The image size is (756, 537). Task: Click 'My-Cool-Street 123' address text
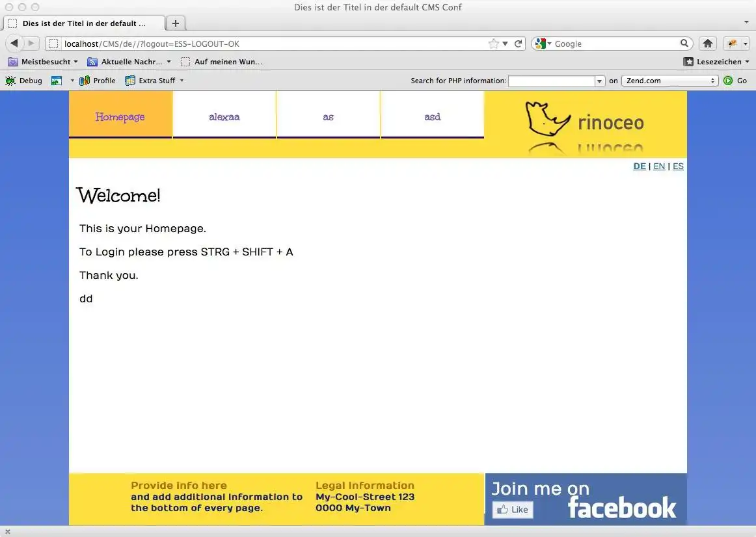point(365,497)
